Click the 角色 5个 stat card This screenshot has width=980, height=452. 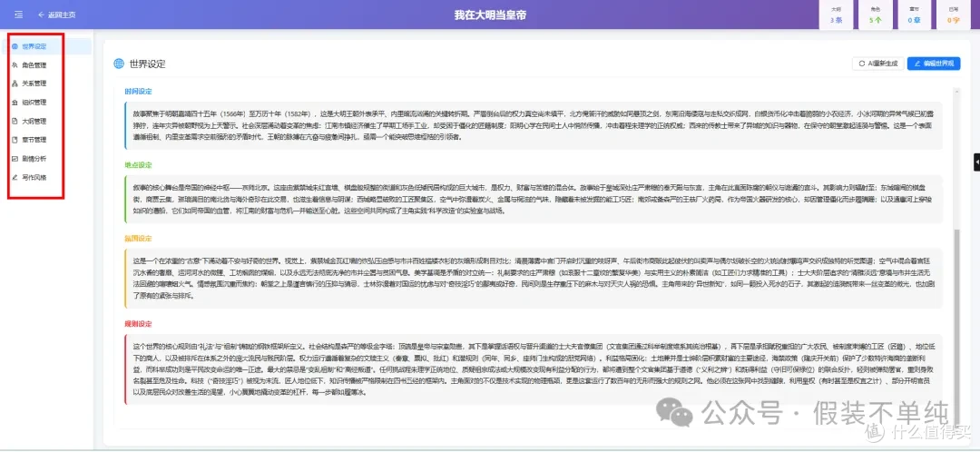coord(875,15)
